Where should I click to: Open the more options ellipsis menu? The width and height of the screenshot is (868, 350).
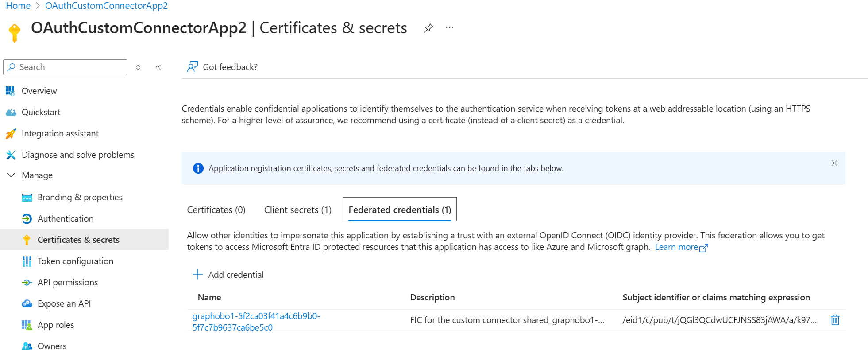click(x=450, y=28)
